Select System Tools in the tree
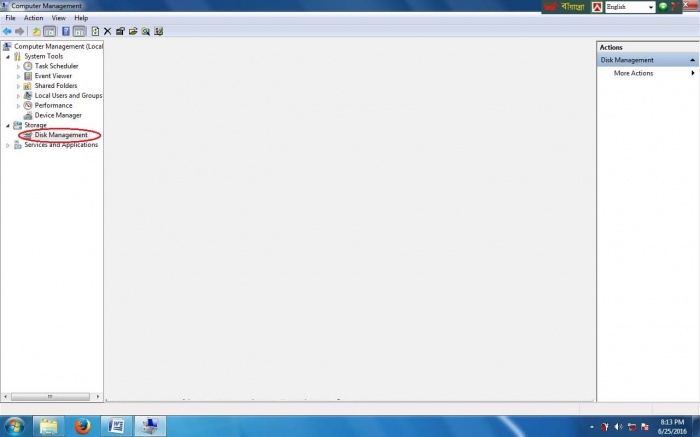Image resolution: width=700 pixels, height=437 pixels. (43, 56)
